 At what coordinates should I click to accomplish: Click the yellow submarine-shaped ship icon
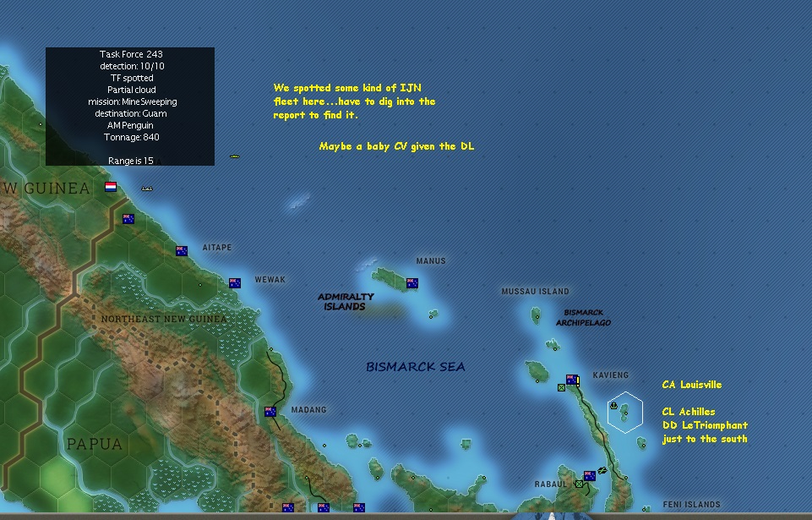(235, 156)
